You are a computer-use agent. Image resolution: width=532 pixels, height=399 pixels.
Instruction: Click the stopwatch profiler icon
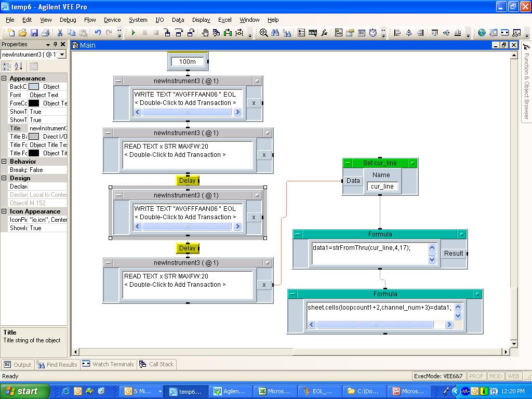coord(373,33)
